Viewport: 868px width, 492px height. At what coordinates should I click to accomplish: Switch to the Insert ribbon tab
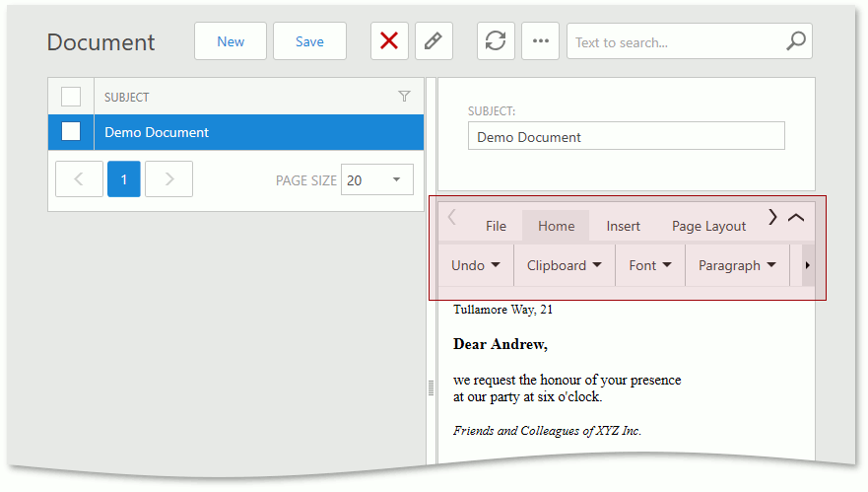623,226
